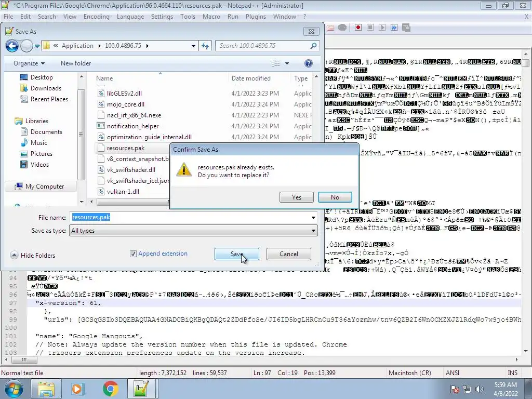The height and width of the screenshot is (399, 532).
Task: Select resources.pak in file list
Action: coord(126,148)
